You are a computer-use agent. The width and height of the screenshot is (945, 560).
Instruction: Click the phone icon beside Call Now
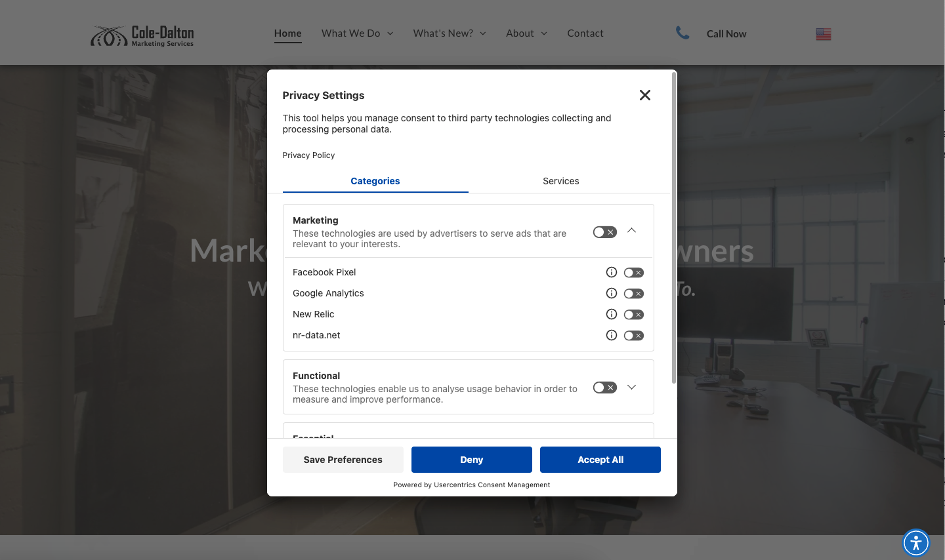[682, 33]
